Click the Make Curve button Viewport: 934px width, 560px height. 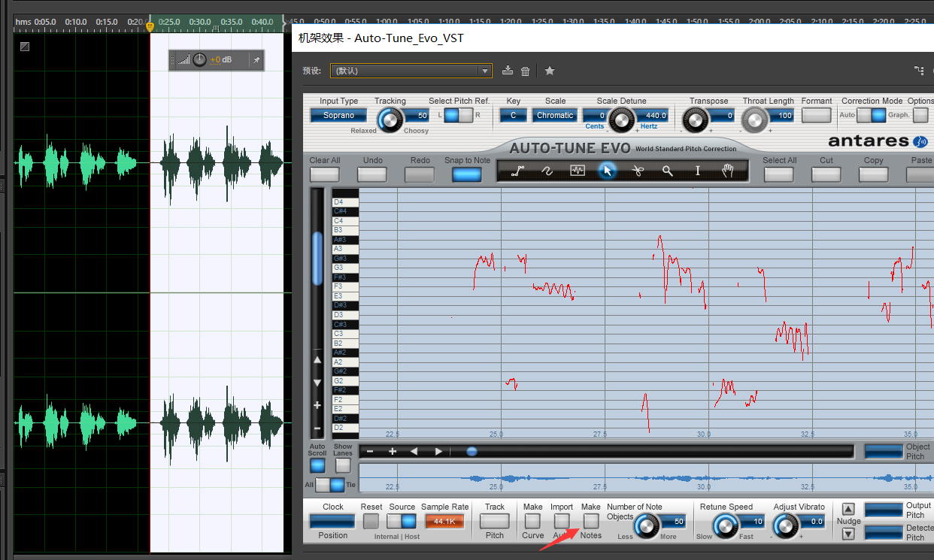532,521
